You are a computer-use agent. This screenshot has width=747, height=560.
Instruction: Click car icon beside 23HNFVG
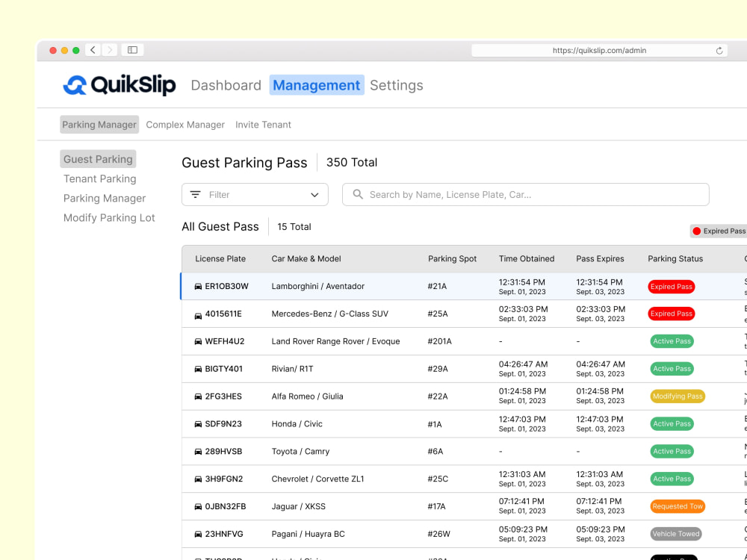[x=198, y=535]
